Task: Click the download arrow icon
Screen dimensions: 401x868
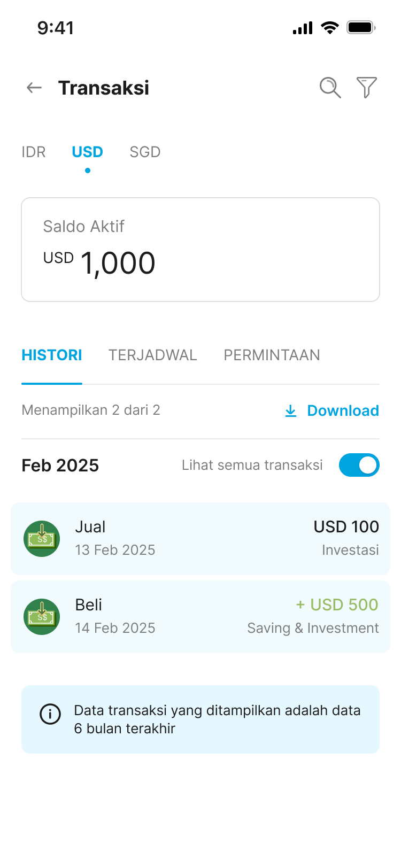Action: click(291, 411)
